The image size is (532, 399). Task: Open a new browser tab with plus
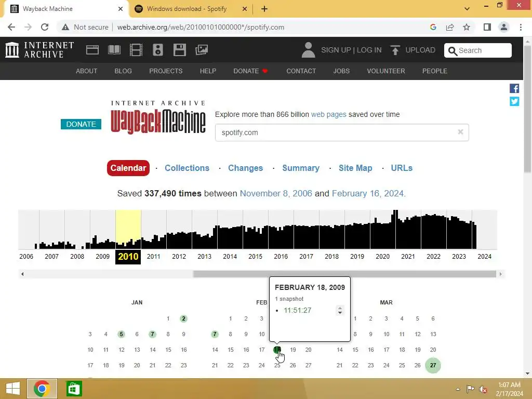pos(264,9)
